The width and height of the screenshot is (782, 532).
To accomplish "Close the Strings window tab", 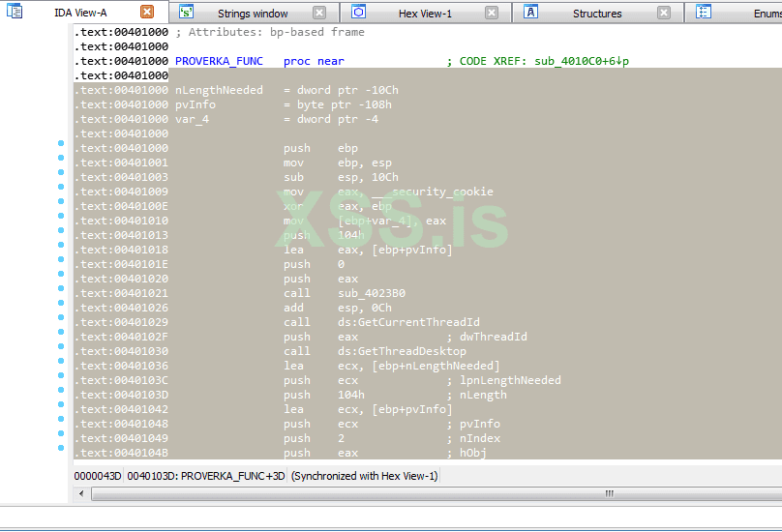I will pos(319,13).
